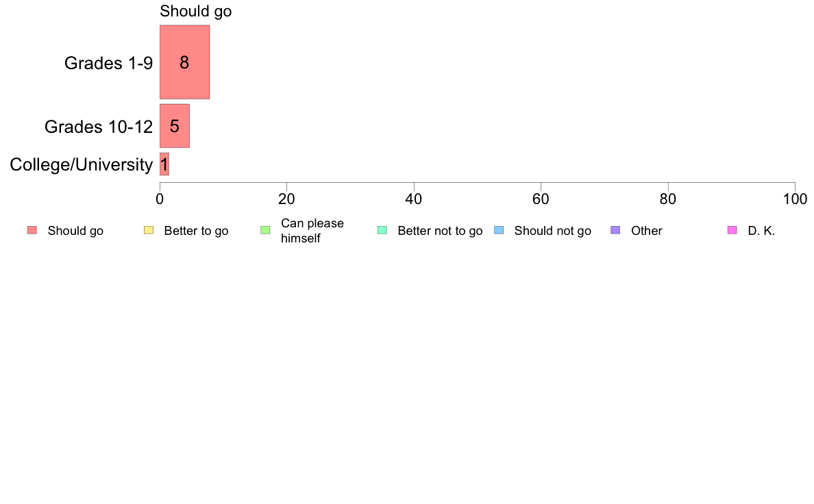This screenshot has width=814, height=504.
Task: Click the 40 tick on the x-axis
Action: tap(414, 199)
